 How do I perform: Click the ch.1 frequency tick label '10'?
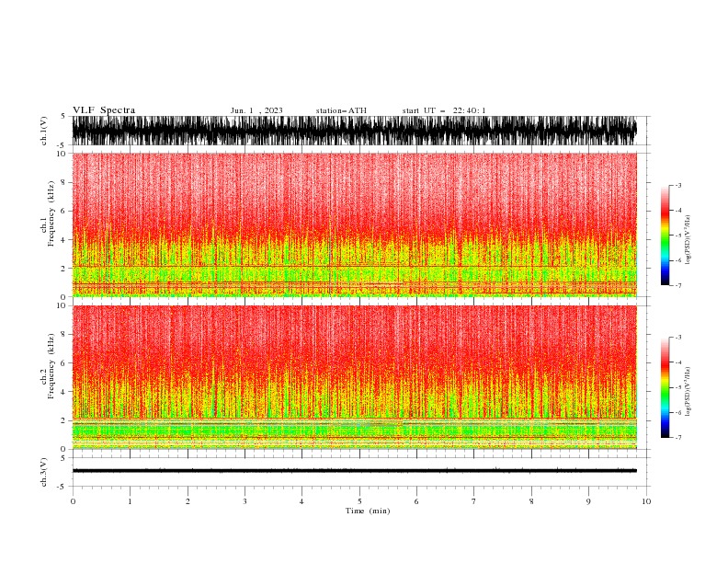63,154
